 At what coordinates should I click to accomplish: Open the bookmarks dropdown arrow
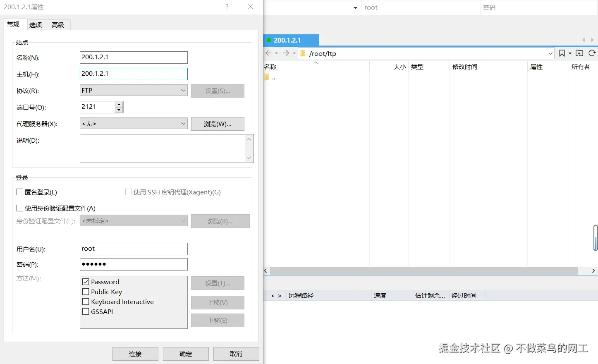[x=570, y=53]
